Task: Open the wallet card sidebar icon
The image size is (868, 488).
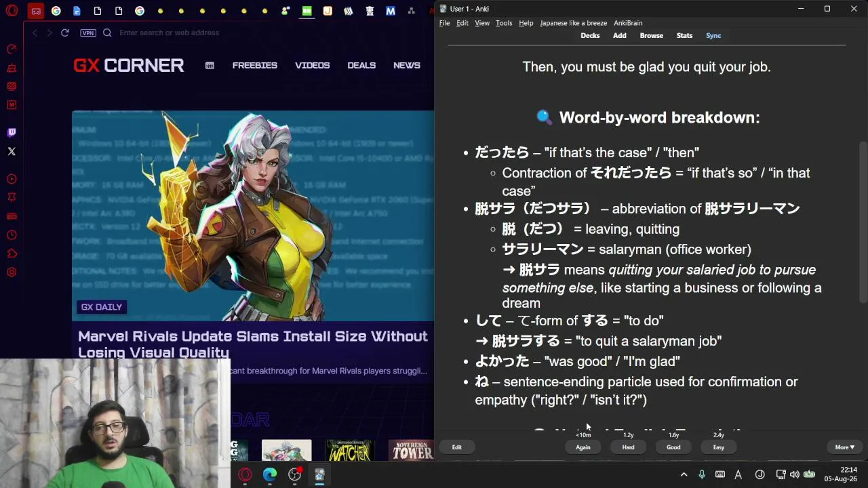Action: point(12,216)
